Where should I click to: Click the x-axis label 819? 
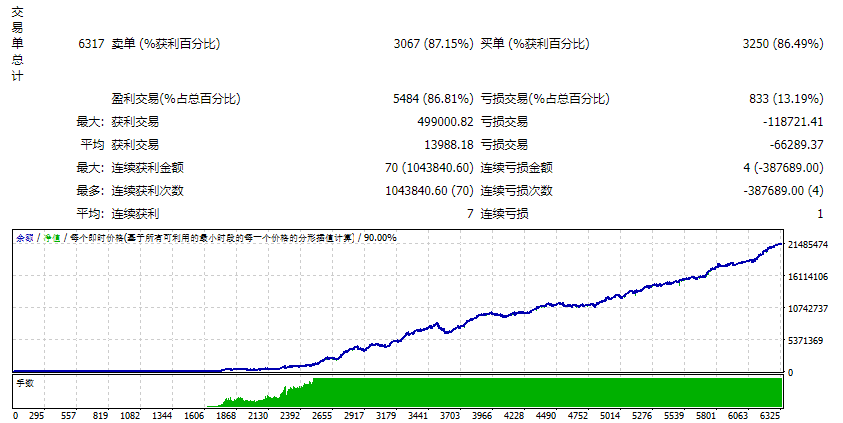point(101,415)
